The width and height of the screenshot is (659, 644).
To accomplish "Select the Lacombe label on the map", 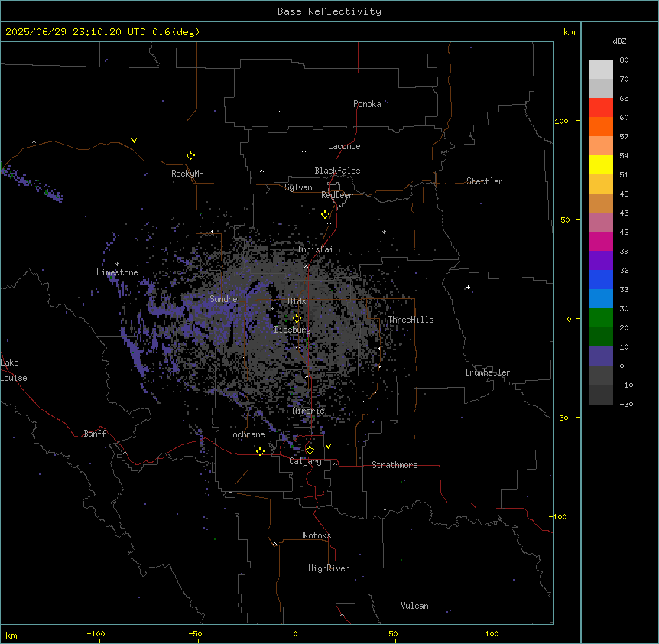I will point(344,146).
